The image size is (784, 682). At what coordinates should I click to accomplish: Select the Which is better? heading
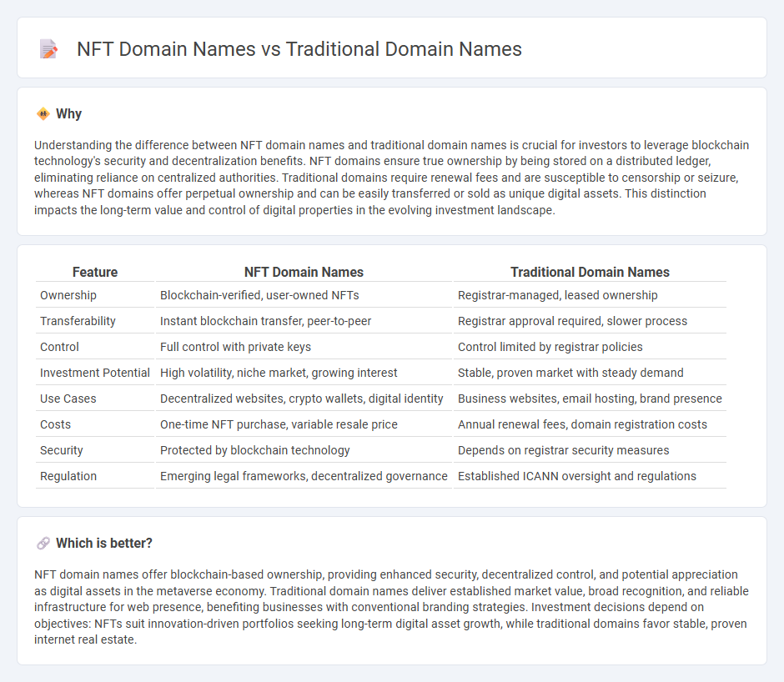coord(104,543)
